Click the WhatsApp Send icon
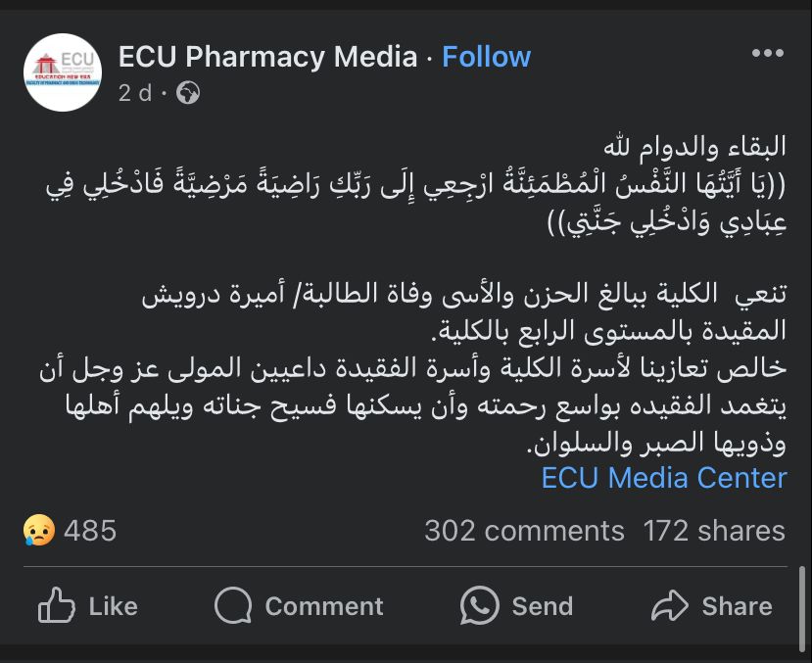Screen dimensions: 812x663 pyautogui.click(x=479, y=605)
